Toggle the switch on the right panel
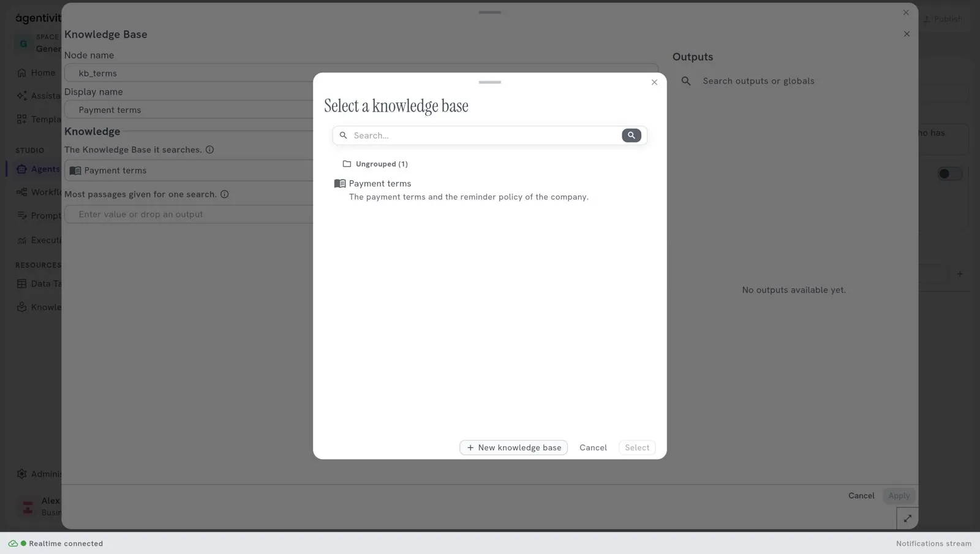The width and height of the screenshot is (980, 554). [950, 174]
